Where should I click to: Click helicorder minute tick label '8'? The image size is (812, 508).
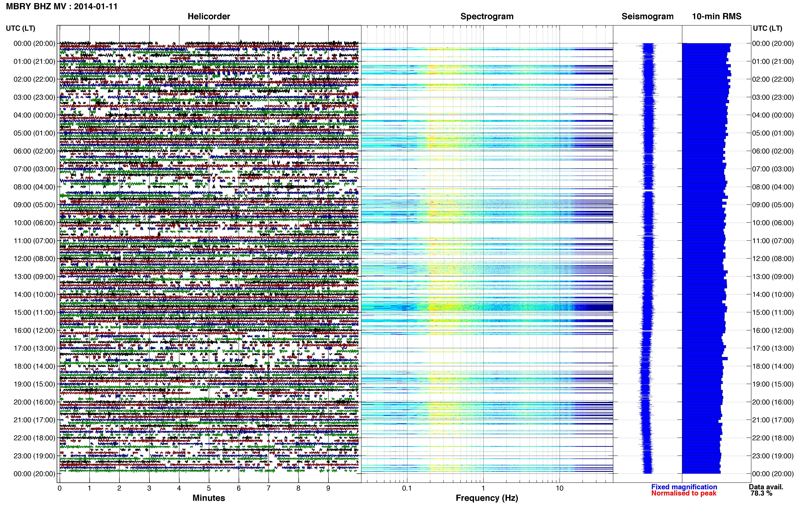click(298, 488)
